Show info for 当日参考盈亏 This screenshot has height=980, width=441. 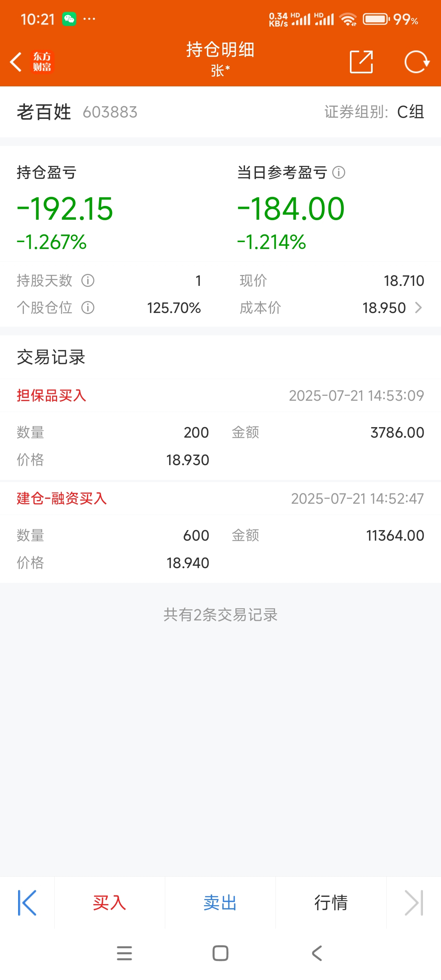tap(339, 173)
